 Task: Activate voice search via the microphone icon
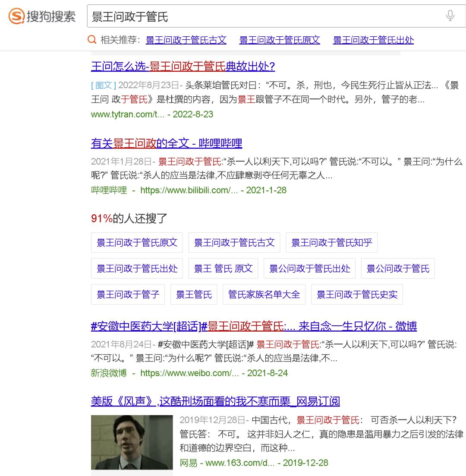point(450,15)
